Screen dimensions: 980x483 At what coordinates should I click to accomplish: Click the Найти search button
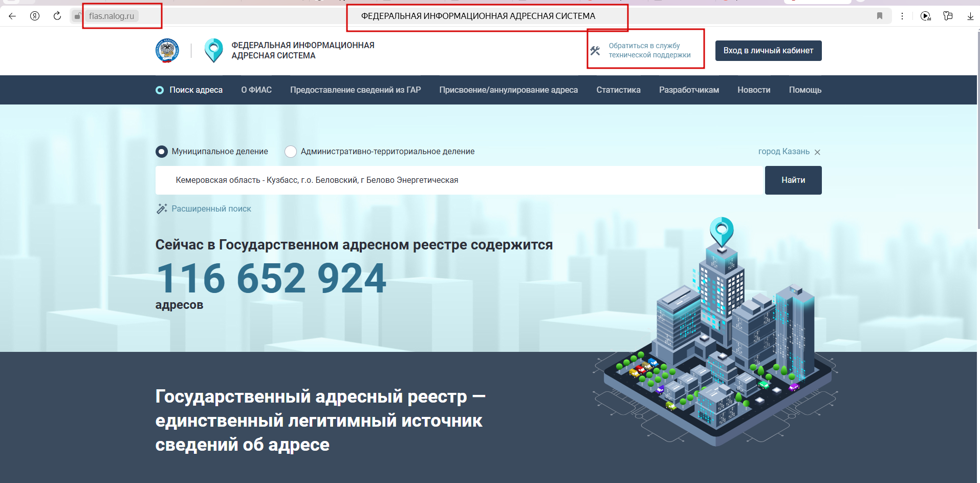tap(793, 180)
